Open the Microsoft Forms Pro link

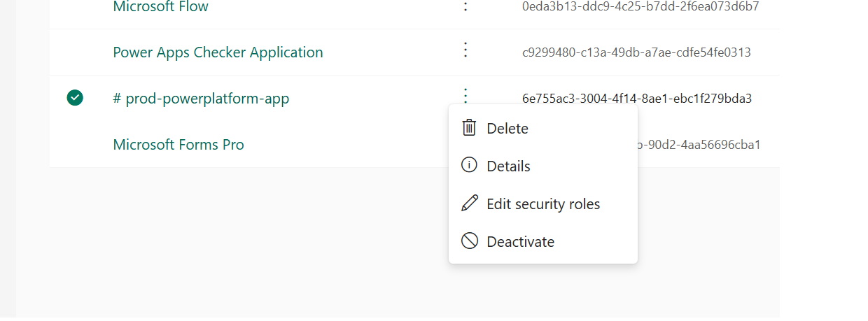pos(178,145)
